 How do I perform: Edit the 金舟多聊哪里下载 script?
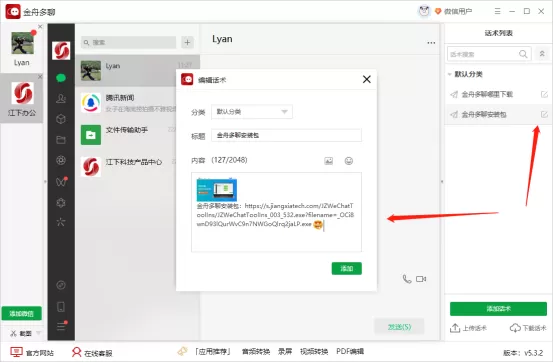click(544, 94)
